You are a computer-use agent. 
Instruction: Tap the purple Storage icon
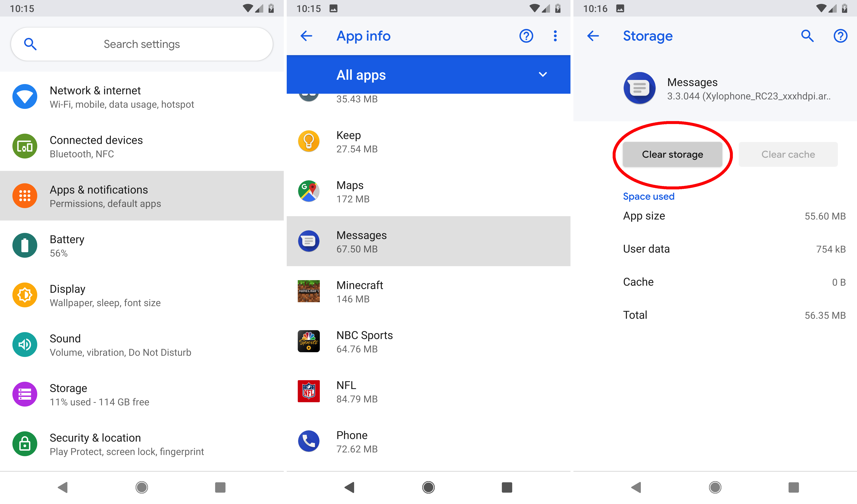coord(25,395)
